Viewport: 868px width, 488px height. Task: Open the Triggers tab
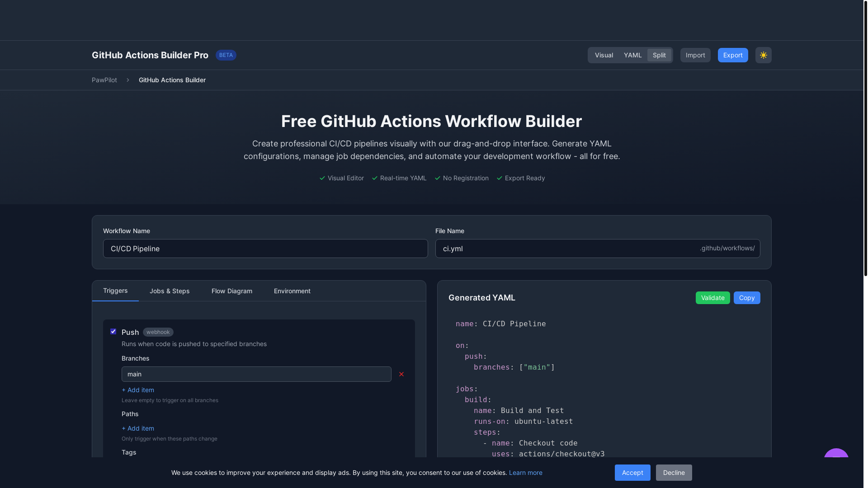[115, 291]
